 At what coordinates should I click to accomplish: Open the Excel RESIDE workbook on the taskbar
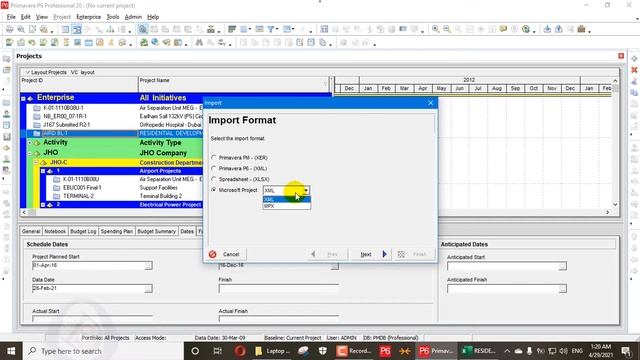point(478,351)
